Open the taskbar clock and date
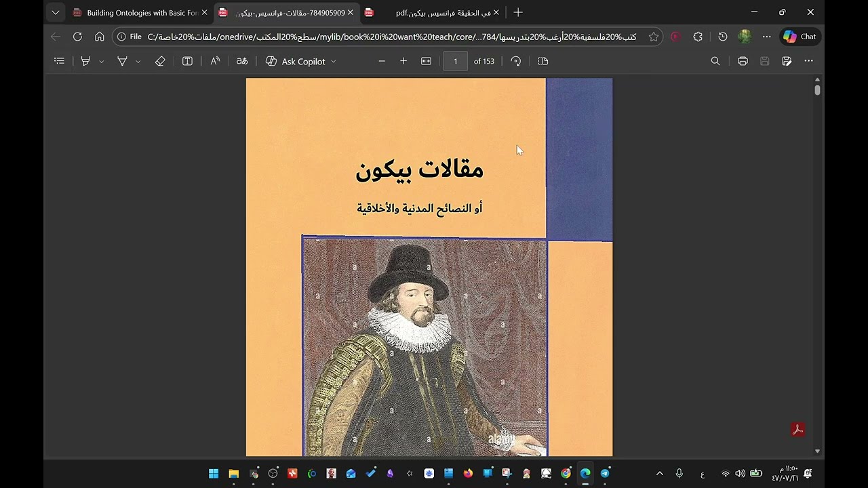Image resolution: width=868 pixels, height=488 pixels. [785, 473]
